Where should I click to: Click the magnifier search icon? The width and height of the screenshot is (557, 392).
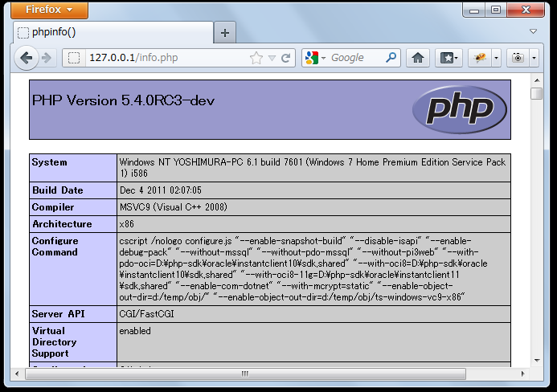[391, 57]
